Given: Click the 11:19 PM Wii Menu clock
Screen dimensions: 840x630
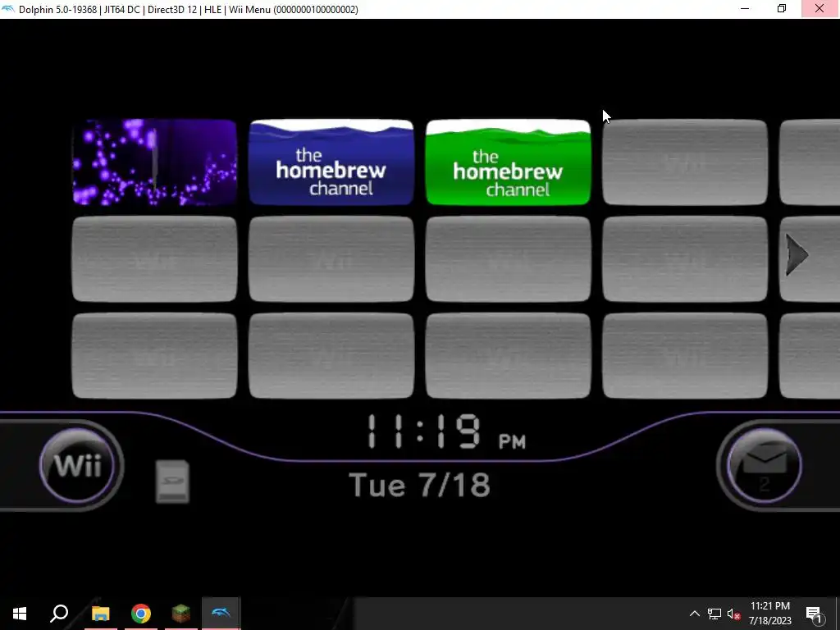Looking at the screenshot, I should [x=445, y=431].
